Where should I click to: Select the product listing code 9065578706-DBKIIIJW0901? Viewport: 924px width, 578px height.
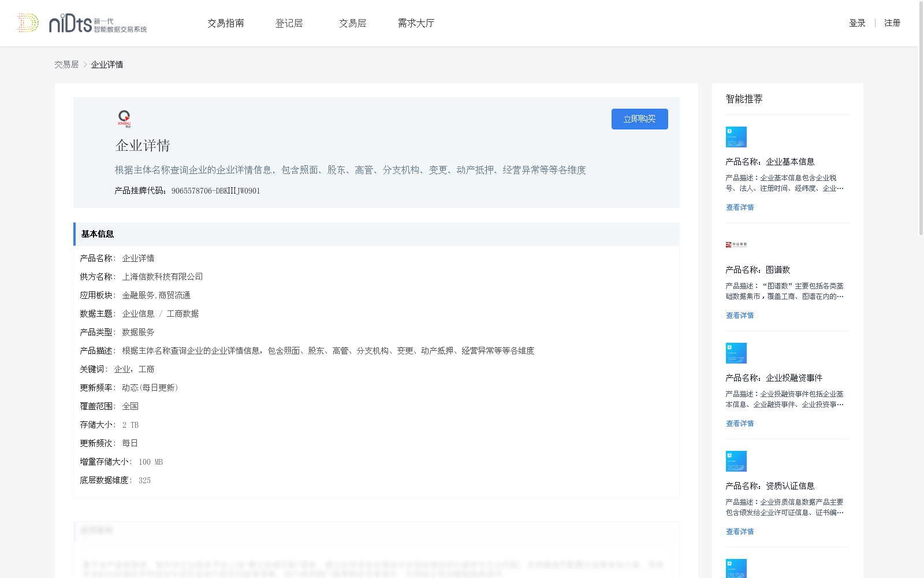(216, 191)
